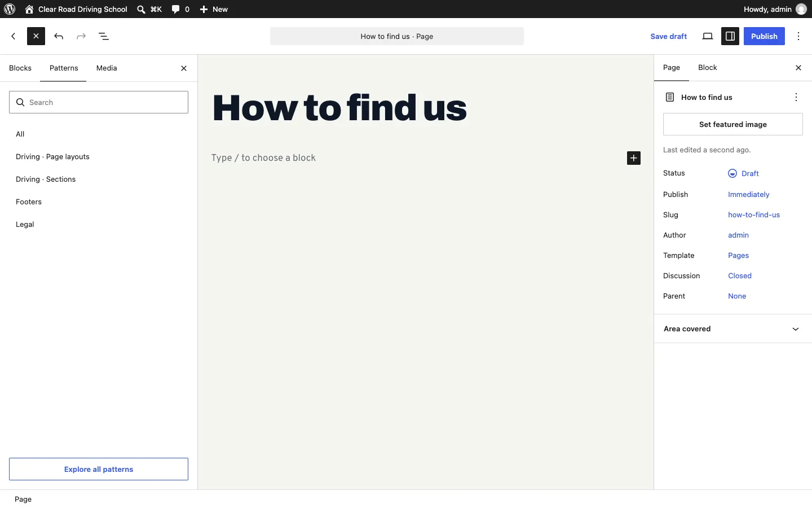Show All pattern categories
Image resolution: width=812 pixels, height=508 pixels.
click(99, 134)
